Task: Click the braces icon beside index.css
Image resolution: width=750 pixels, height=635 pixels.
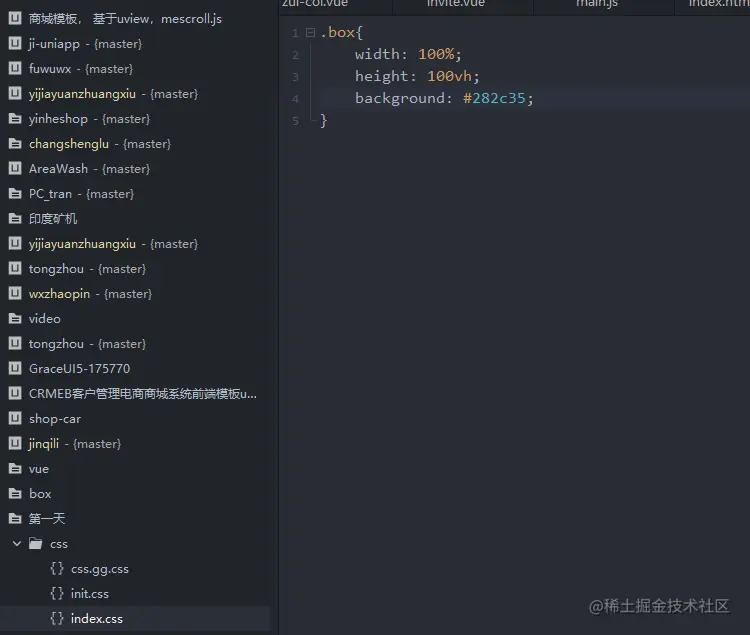Action: pyautogui.click(x=57, y=619)
